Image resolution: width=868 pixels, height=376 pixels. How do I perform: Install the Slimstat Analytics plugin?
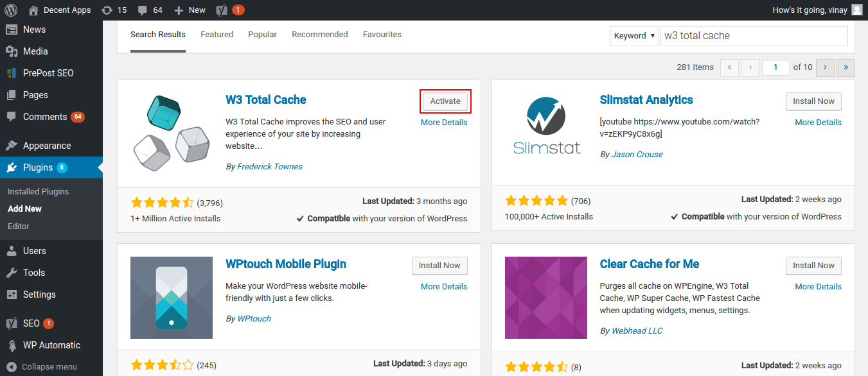pyautogui.click(x=813, y=101)
